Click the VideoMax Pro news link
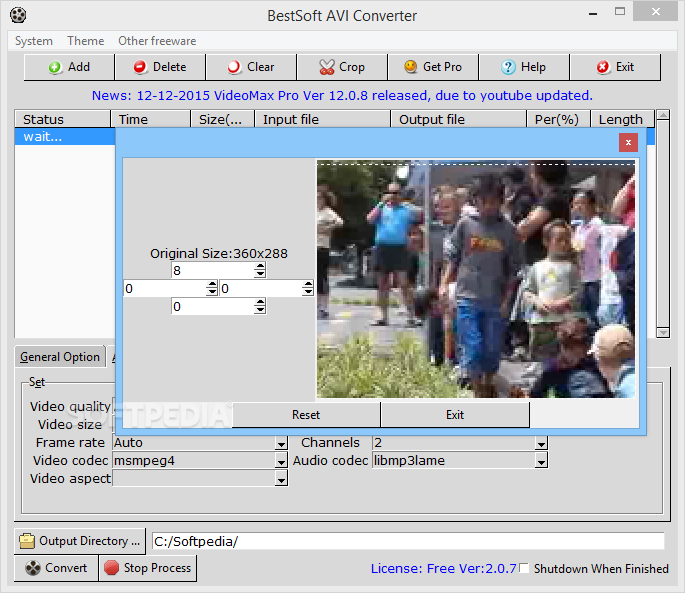Viewport: 685px width, 593px height. tap(342, 95)
